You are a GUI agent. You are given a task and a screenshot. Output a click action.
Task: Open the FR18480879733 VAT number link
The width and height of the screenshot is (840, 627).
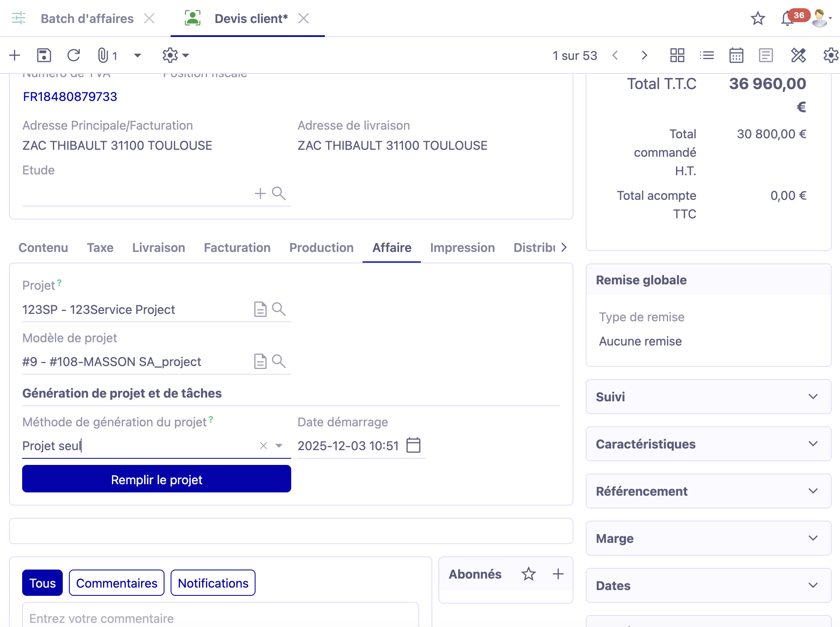(70, 97)
